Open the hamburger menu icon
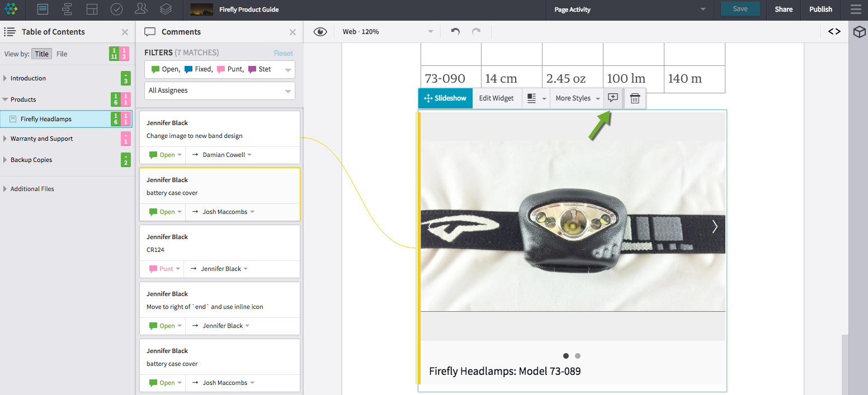 point(856,9)
